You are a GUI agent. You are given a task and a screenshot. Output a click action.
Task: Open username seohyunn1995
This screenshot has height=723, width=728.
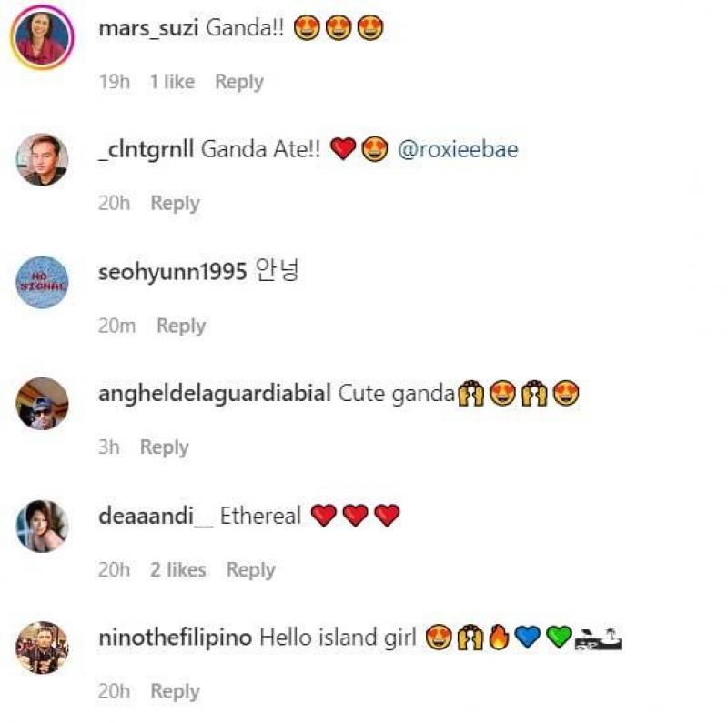172,272
